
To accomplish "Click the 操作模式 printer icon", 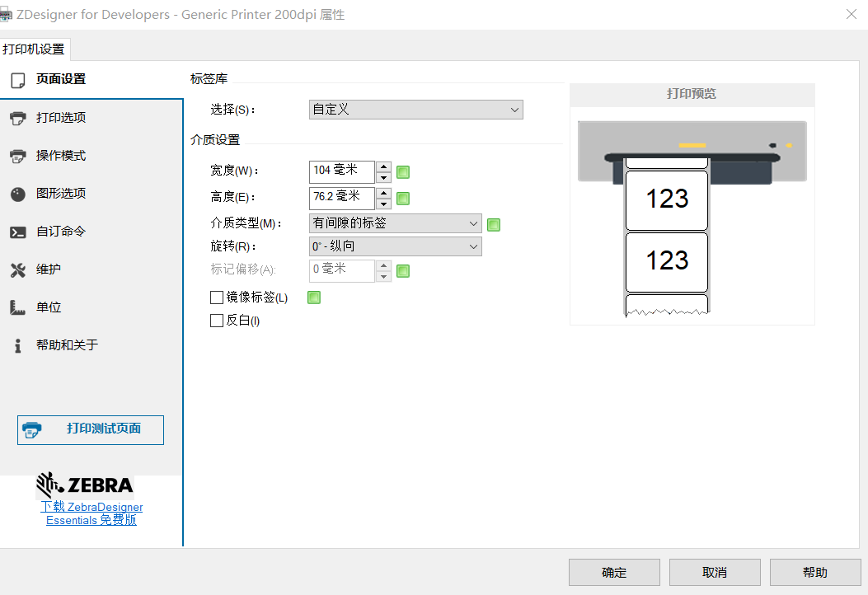I will [17, 156].
